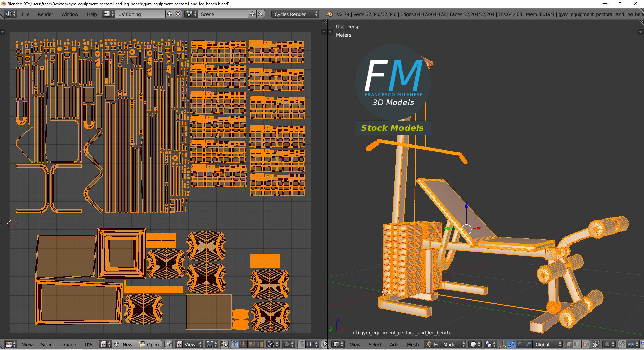The height and width of the screenshot is (350, 644).
Task: Enable UV island selection mode
Action: click(260, 344)
